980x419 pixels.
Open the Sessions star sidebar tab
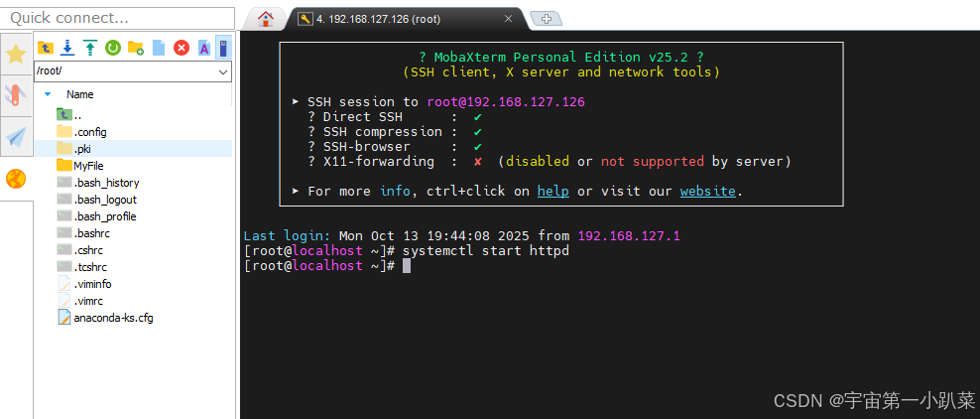click(x=16, y=55)
